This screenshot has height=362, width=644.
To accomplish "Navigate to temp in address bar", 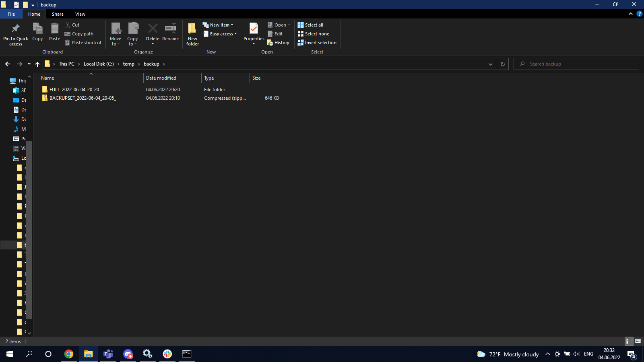I will (x=129, y=64).
